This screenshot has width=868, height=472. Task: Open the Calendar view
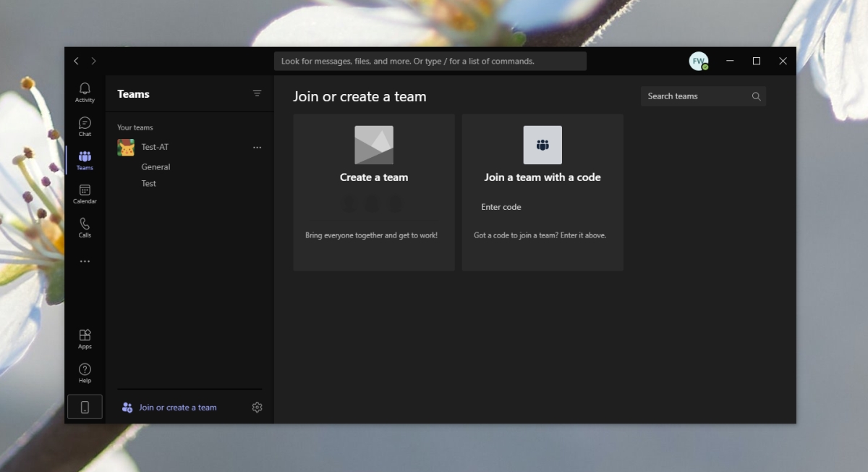(85, 194)
